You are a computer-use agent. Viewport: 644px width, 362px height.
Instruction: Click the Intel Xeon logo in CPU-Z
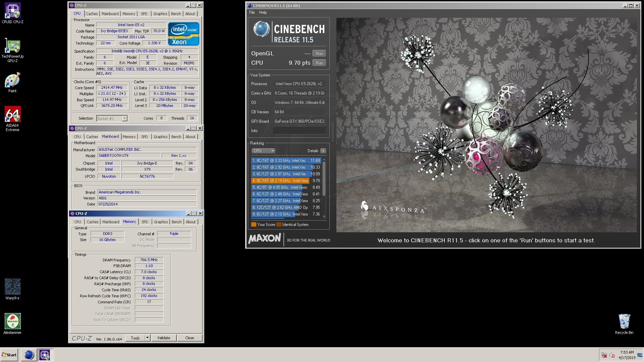point(183,34)
